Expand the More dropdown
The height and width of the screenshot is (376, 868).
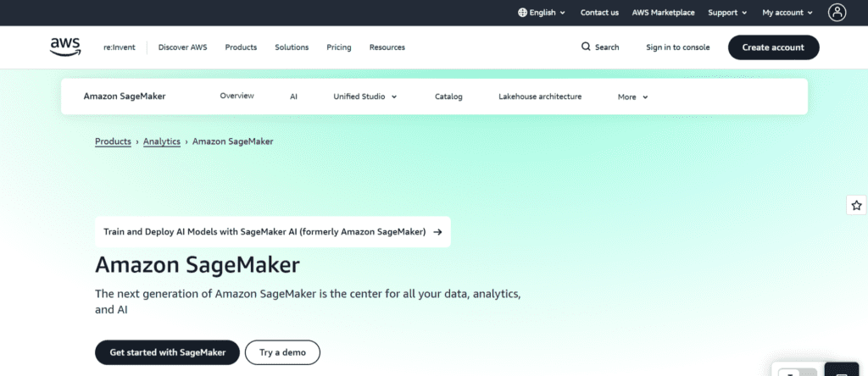click(x=632, y=97)
